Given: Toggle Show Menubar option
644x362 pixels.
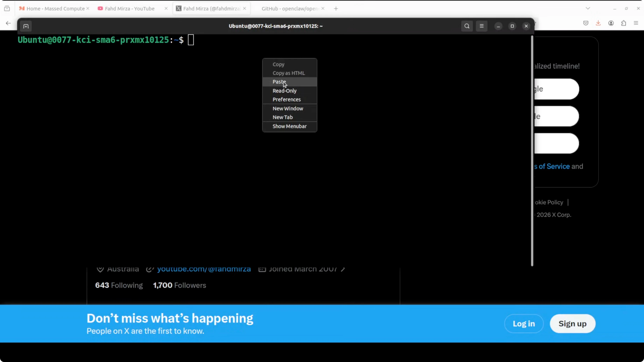Looking at the screenshot, I should pos(289,126).
